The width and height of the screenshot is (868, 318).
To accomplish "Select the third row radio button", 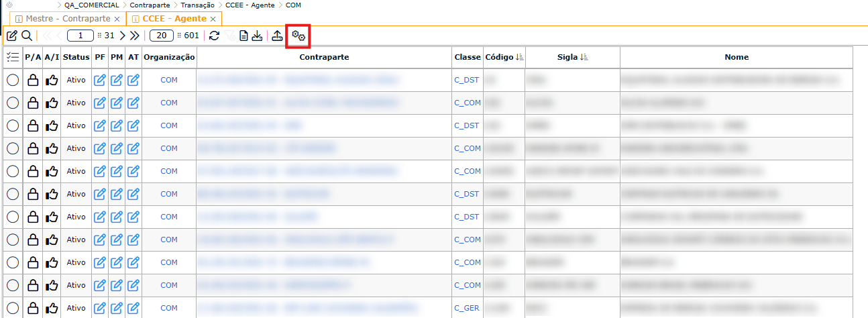I will point(12,126).
